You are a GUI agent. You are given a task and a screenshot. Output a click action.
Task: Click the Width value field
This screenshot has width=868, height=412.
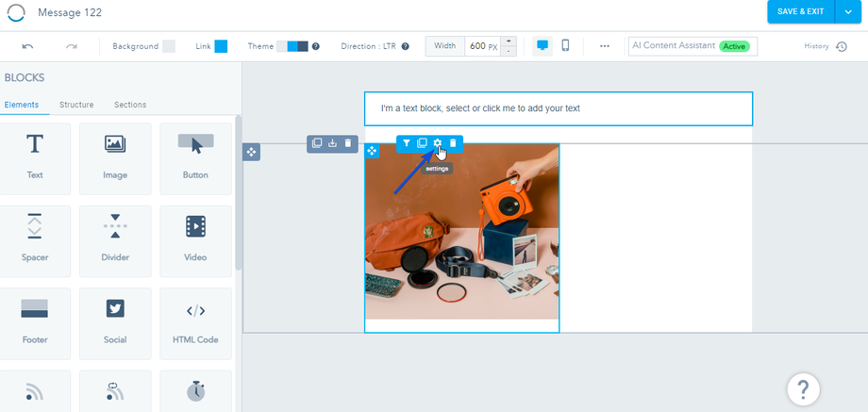(483, 46)
